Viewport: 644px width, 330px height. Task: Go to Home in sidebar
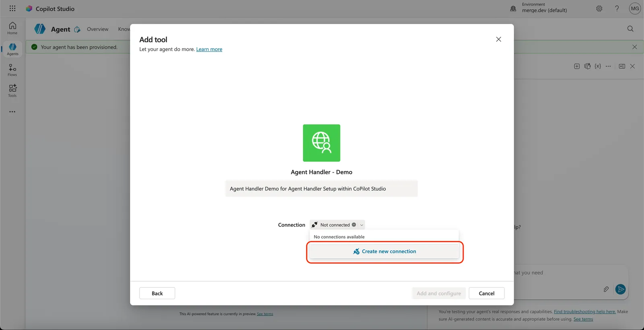point(12,28)
